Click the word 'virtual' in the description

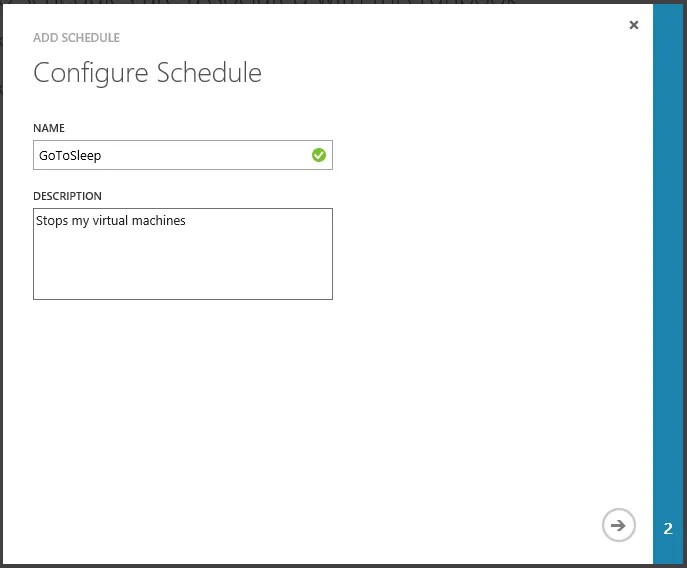click(x=111, y=220)
